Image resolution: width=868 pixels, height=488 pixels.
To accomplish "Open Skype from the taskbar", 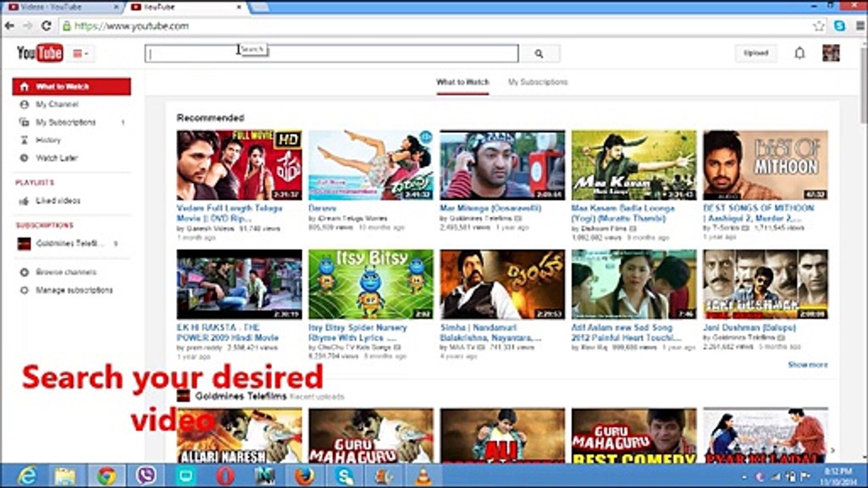I will (x=344, y=476).
